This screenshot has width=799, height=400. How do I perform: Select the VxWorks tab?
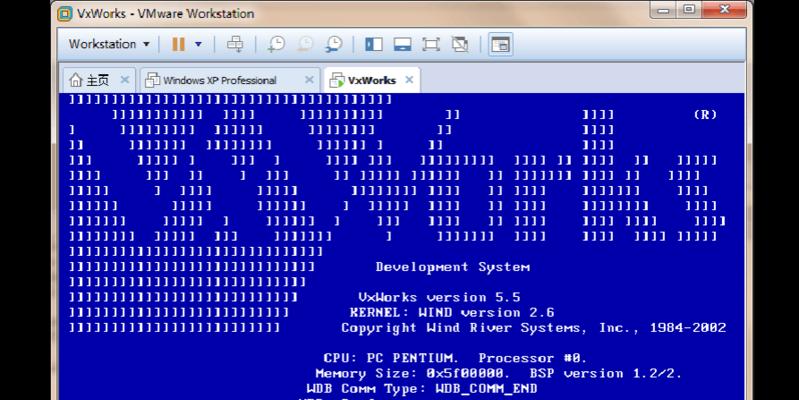pyautogui.click(x=371, y=80)
